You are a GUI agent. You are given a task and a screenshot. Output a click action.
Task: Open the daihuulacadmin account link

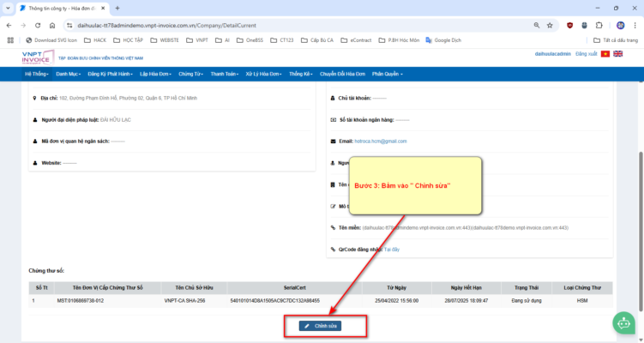[x=553, y=54]
